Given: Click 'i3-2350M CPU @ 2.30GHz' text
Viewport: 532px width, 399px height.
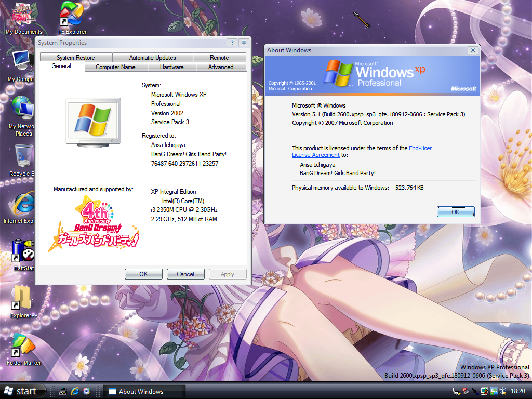Looking at the screenshot, I should tap(184, 210).
